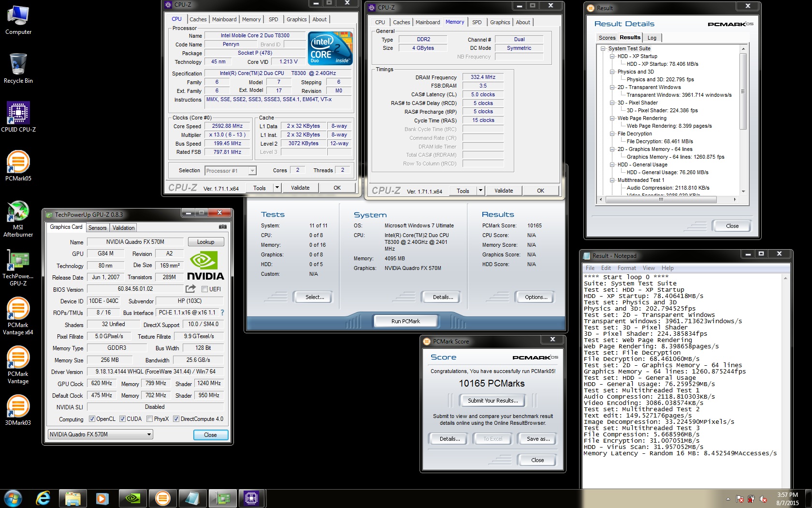
Task: Click Submit Your Results button
Action: [493, 401]
